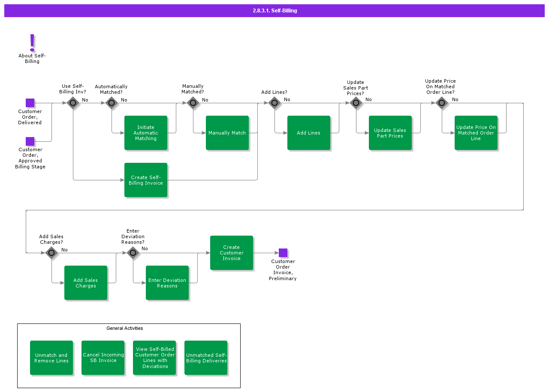Click the Add Lines? decision gateway
This screenshot has height=392, width=549.
tap(274, 103)
